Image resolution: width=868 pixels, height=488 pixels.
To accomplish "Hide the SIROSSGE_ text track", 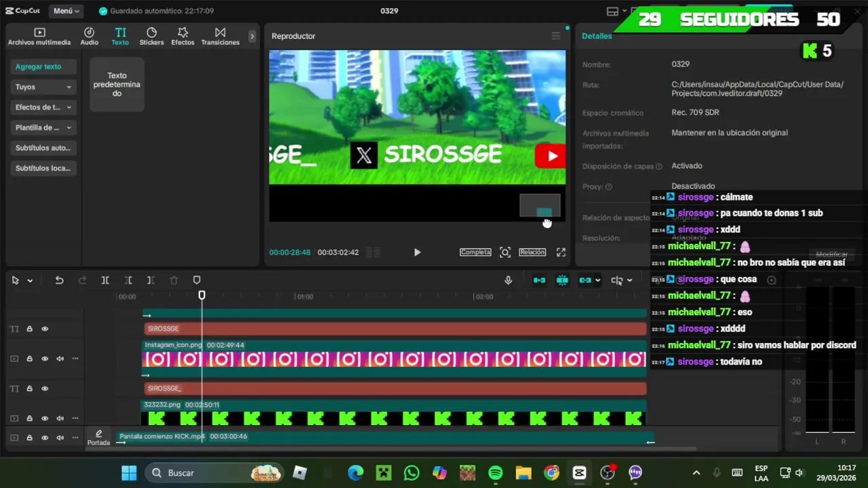I will pyautogui.click(x=45, y=388).
